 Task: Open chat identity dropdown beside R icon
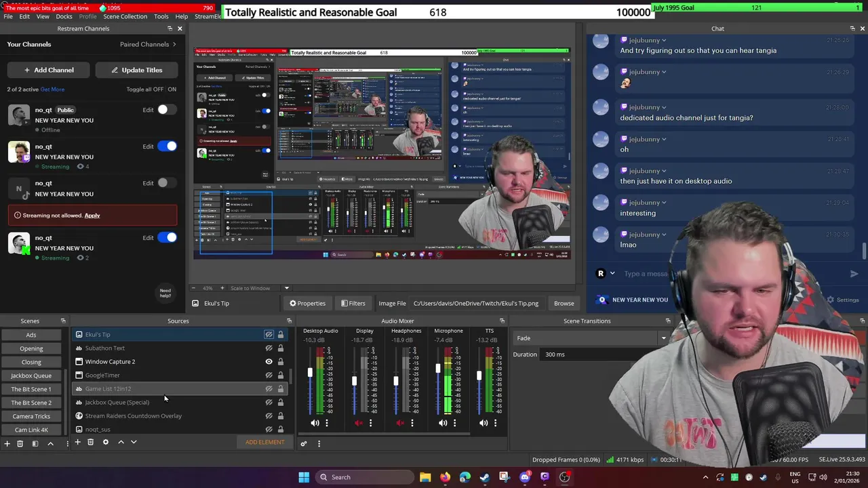[x=612, y=274]
